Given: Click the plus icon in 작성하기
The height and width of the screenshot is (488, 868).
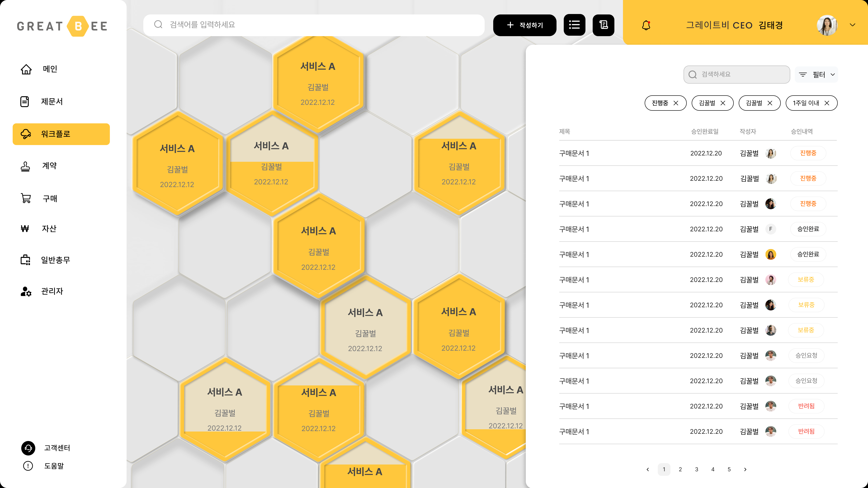Looking at the screenshot, I should tap(510, 25).
